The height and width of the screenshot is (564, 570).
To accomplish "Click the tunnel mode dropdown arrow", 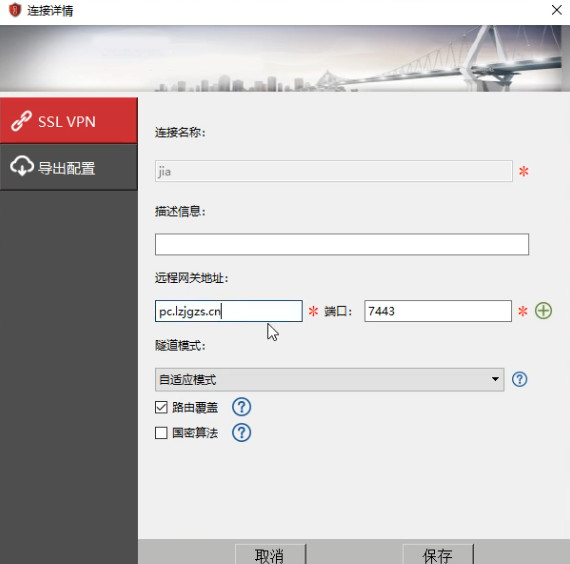I will point(495,379).
